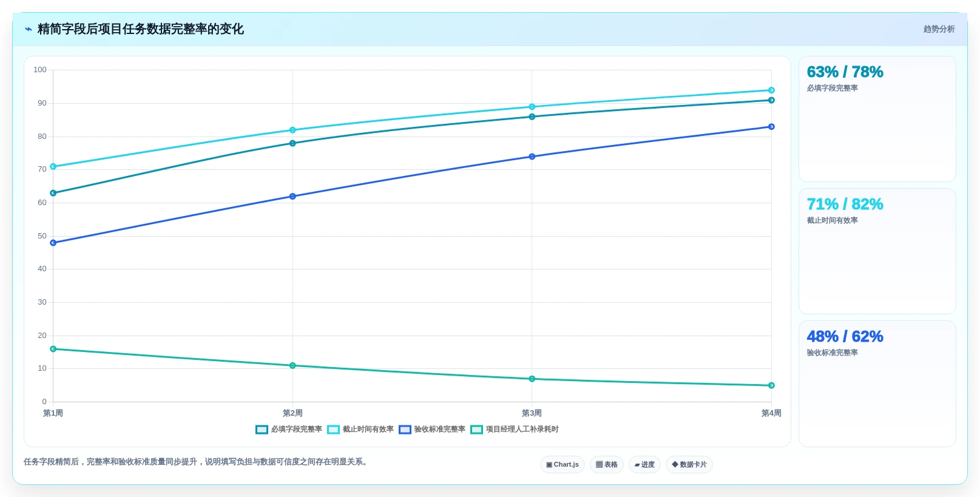Toggle the 验收标准完整率 legend swatch
The width and height of the screenshot is (980, 497).
click(x=405, y=430)
